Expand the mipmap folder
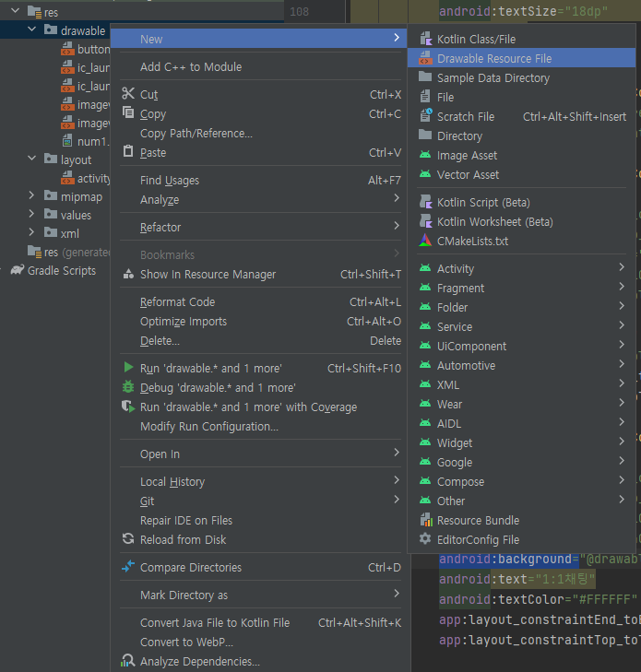This screenshot has height=672, width=641. [x=31, y=195]
